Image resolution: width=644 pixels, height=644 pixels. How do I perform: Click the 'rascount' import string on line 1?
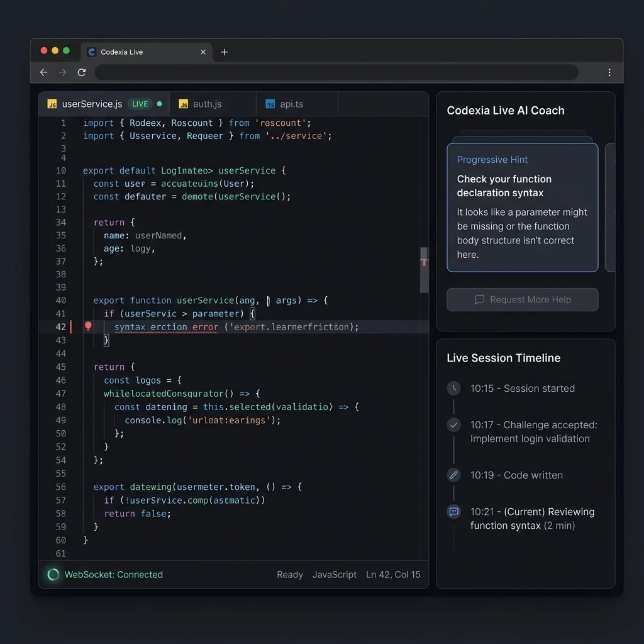click(x=280, y=123)
